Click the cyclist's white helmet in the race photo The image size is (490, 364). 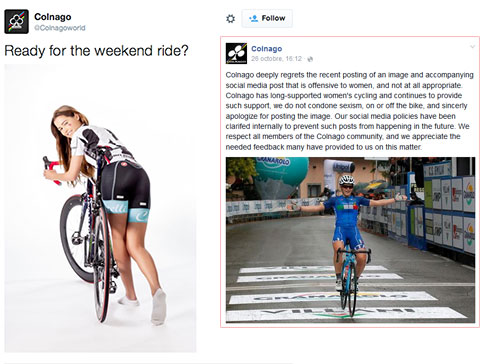point(347,180)
